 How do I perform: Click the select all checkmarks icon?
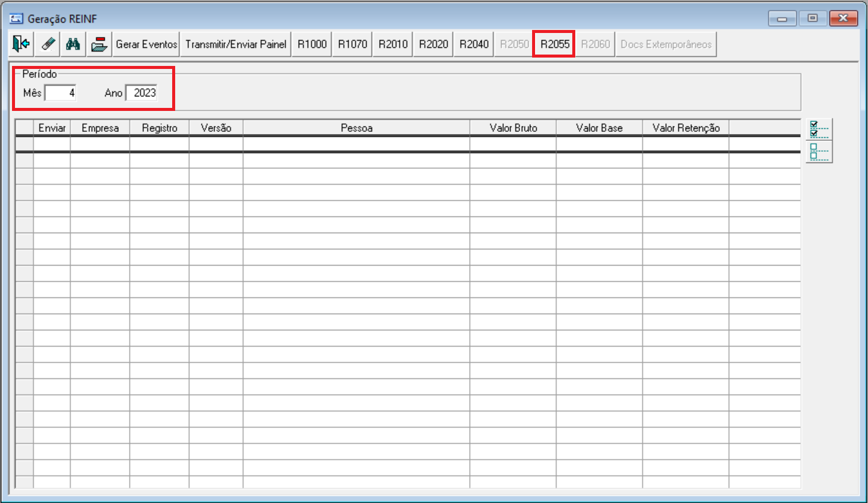[x=818, y=129]
